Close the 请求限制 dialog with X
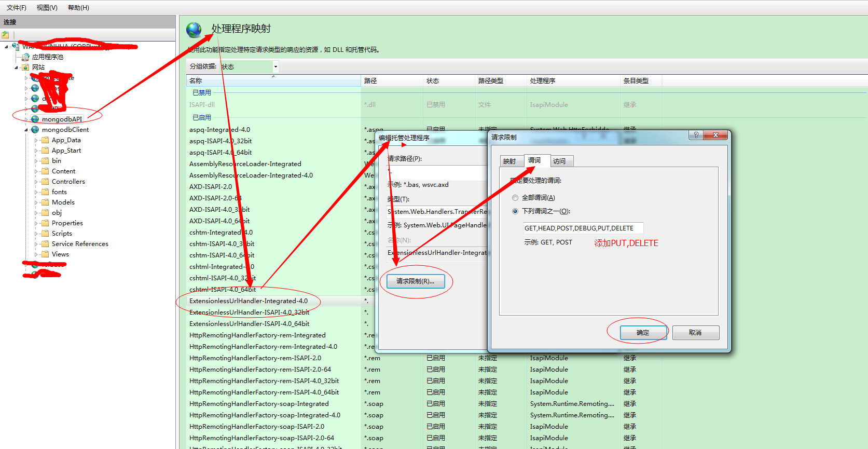The width and height of the screenshot is (868, 449). [x=715, y=135]
